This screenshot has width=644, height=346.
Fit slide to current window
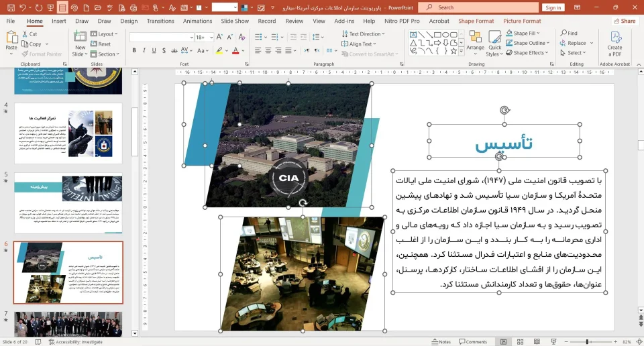point(639,341)
